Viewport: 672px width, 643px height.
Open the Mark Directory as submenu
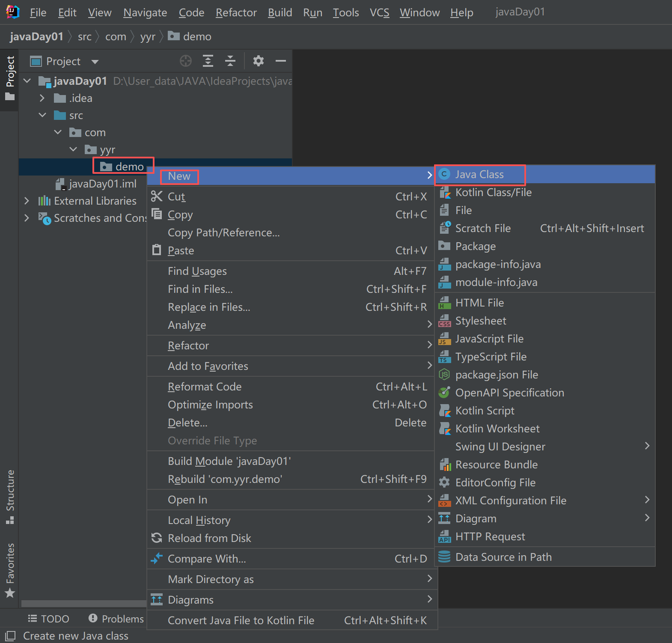tap(291, 579)
